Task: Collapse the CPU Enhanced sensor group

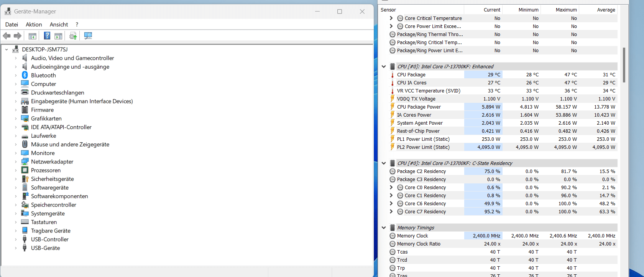Action: tap(384, 66)
